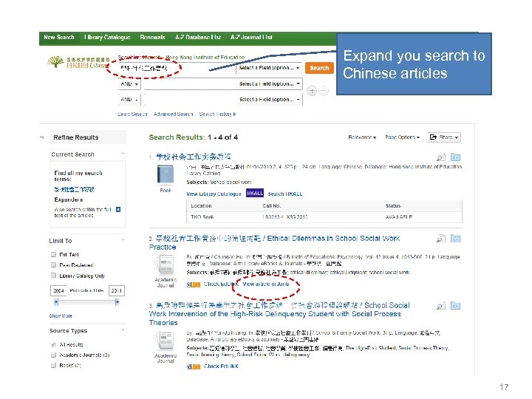Add second result to folder
This screenshot has height=399, width=532.
click(x=455, y=239)
